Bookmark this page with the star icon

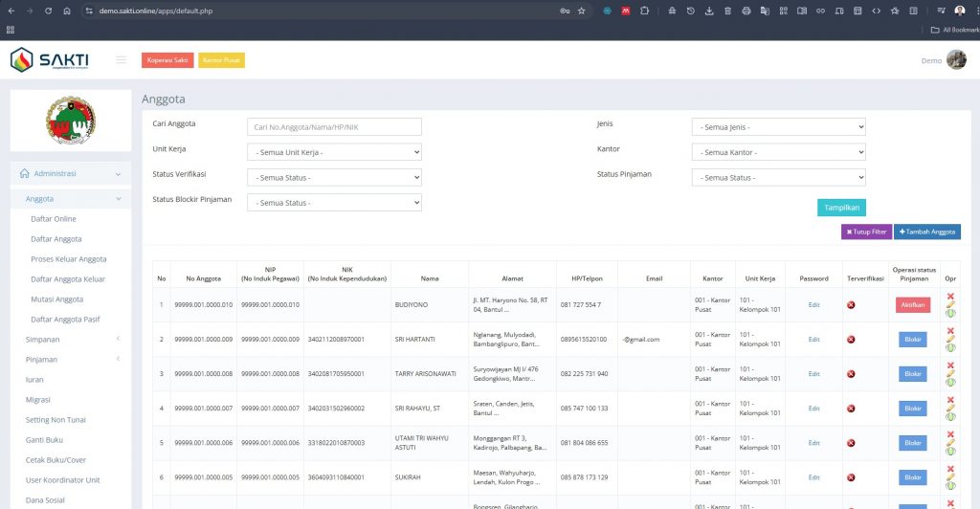(x=581, y=11)
